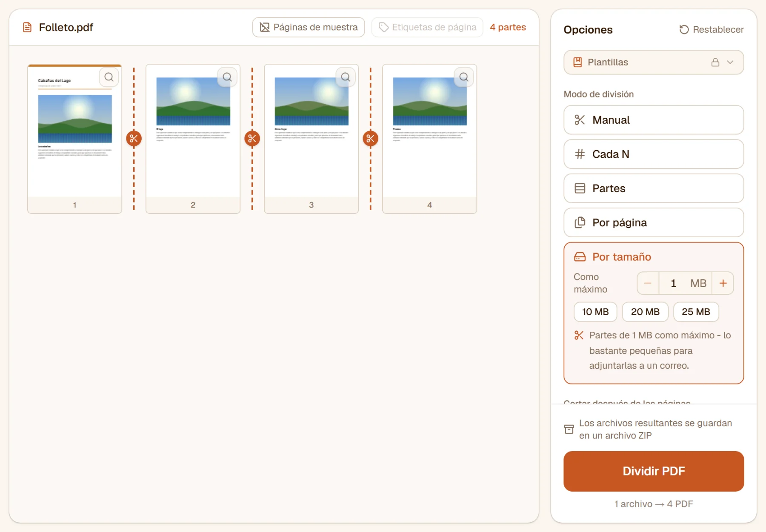The height and width of the screenshot is (532, 766).
Task: Select Por página split mode
Action: tap(654, 222)
